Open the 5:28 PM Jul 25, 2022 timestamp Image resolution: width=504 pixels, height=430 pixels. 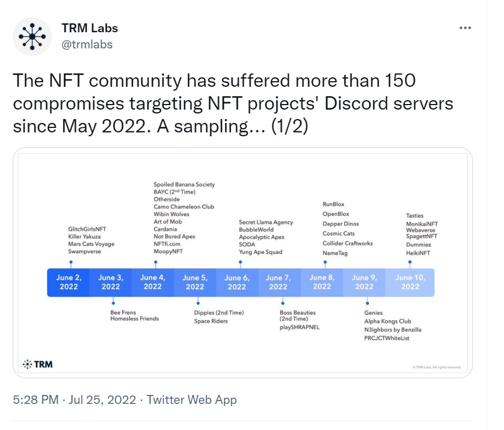click(74, 399)
